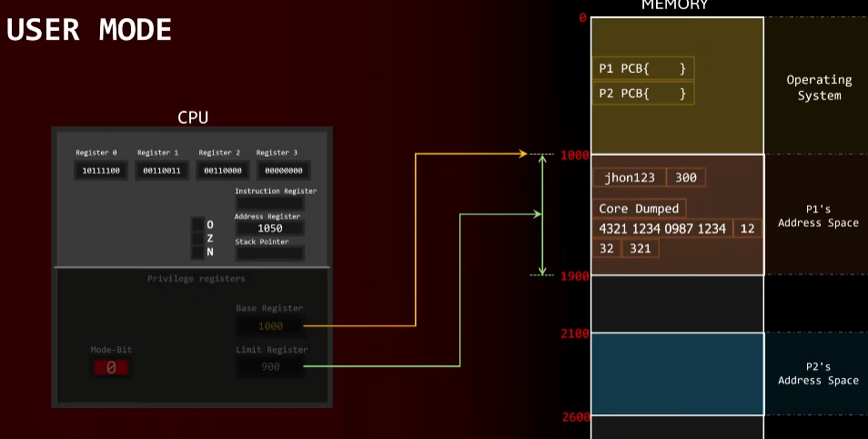
Task: Click memory address label 0
Action: (x=582, y=17)
